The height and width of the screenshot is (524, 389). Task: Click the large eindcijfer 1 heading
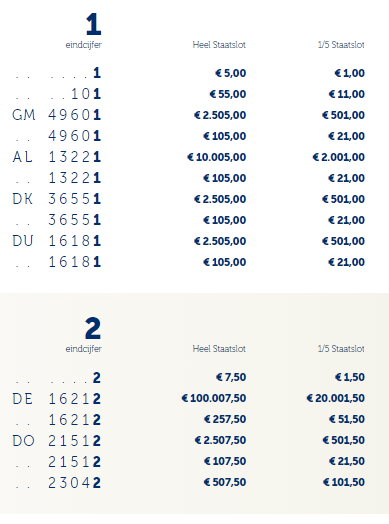[93, 24]
